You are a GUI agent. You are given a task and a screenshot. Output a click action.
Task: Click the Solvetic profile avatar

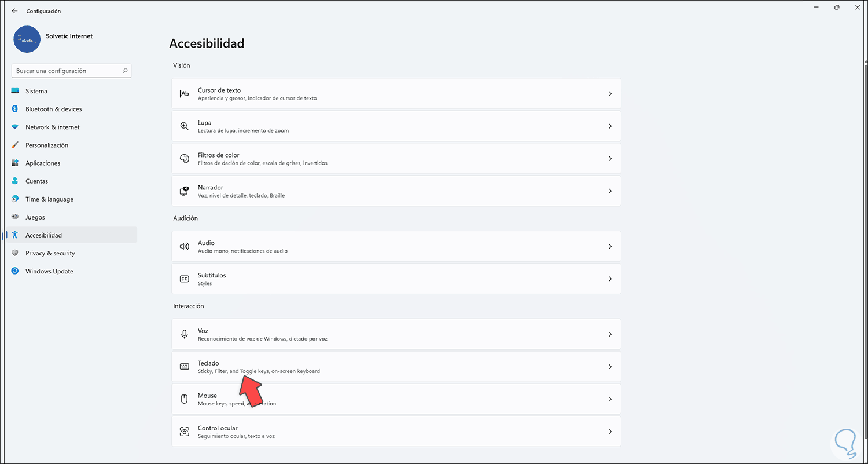click(27, 39)
